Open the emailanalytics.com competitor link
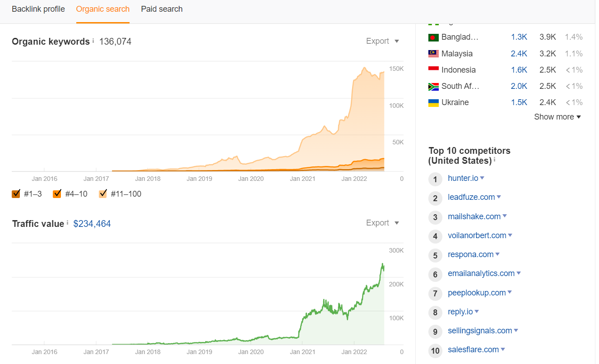This screenshot has height=364, width=599. [481, 273]
